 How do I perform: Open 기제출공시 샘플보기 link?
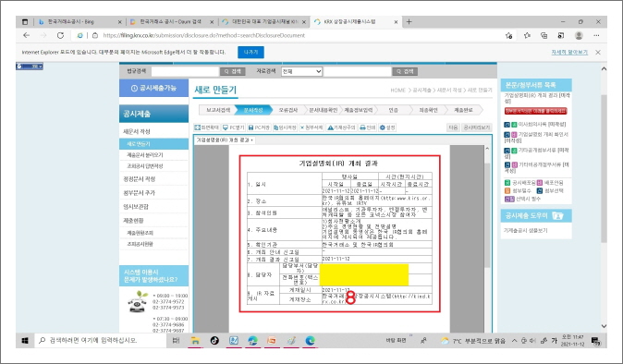[525, 230]
